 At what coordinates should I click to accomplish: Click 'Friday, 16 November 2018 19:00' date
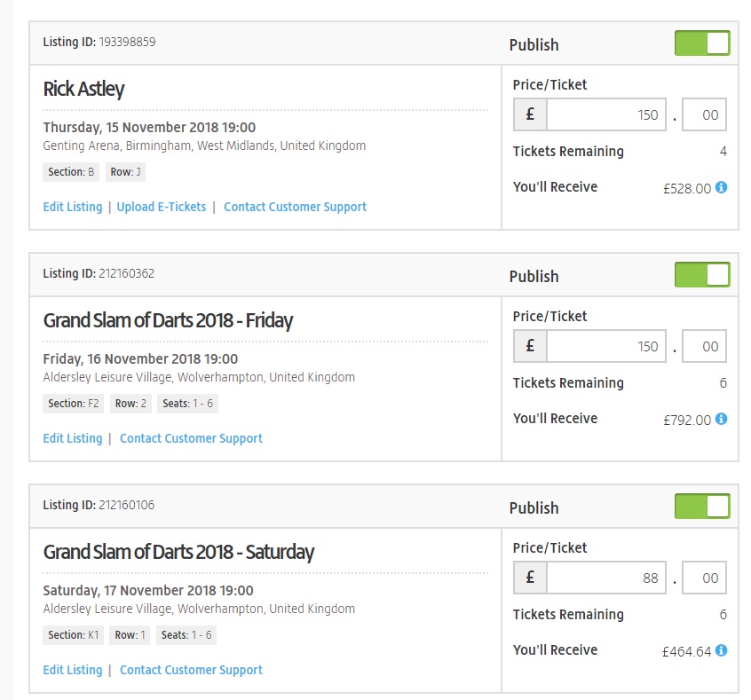pos(140,359)
